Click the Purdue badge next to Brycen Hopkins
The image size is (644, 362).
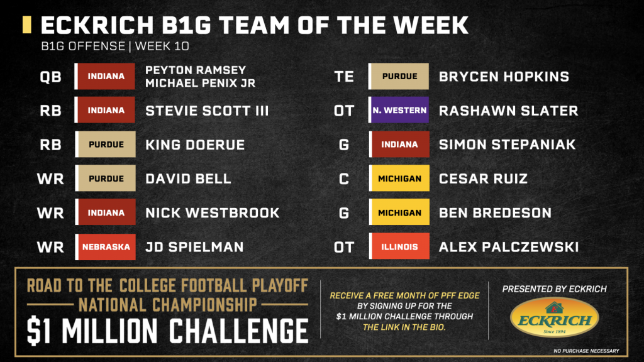[398, 76]
